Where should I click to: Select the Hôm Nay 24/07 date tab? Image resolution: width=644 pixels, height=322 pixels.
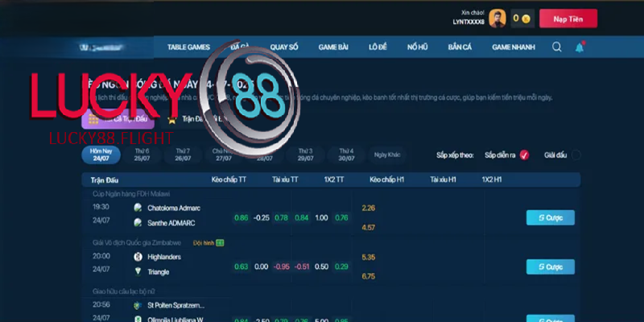click(x=101, y=155)
